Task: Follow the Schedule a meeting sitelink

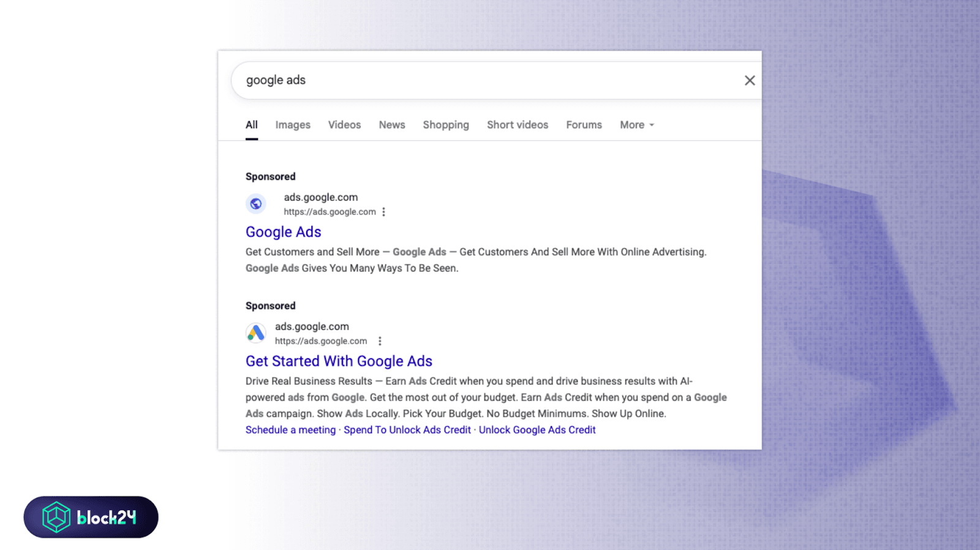Action: tap(290, 430)
